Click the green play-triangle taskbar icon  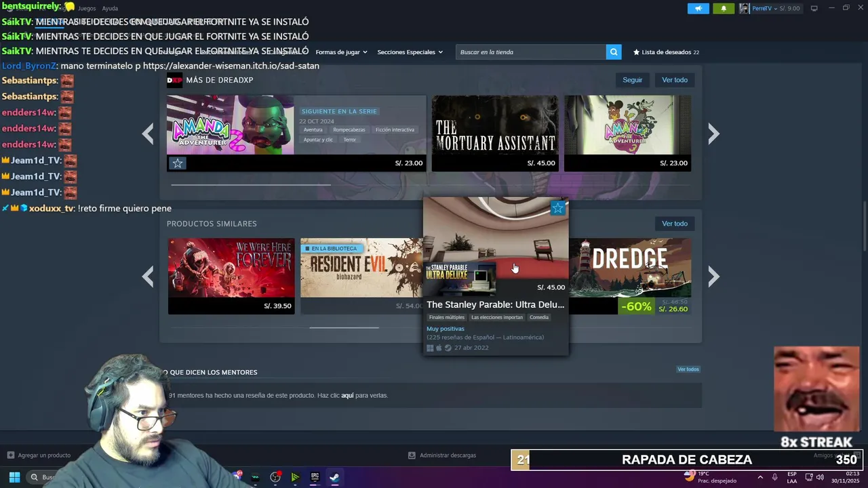click(295, 477)
